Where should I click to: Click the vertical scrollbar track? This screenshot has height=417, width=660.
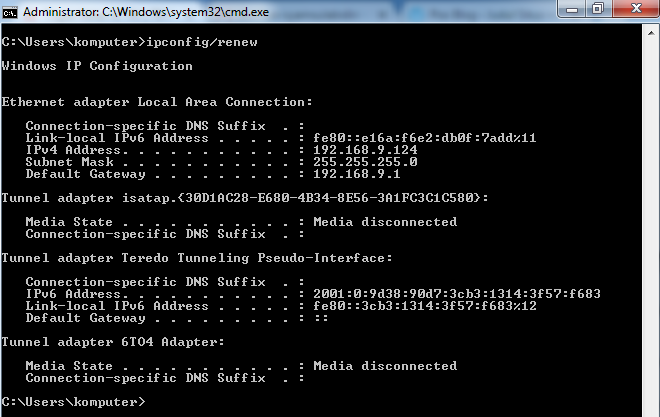click(x=651, y=229)
